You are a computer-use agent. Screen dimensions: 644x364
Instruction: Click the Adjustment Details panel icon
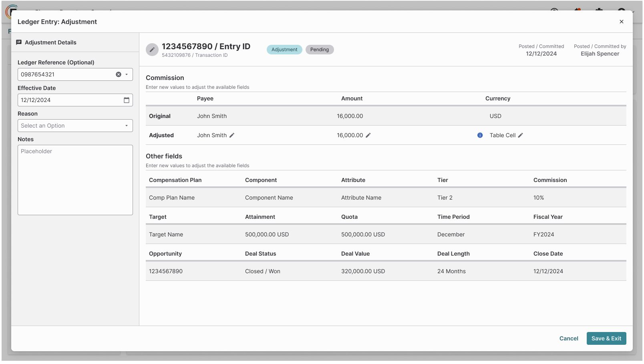[19, 42]
